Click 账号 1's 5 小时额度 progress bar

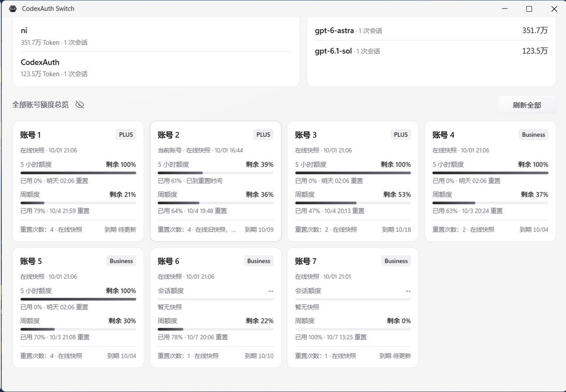pyautogui.click(x=78, y=173)
